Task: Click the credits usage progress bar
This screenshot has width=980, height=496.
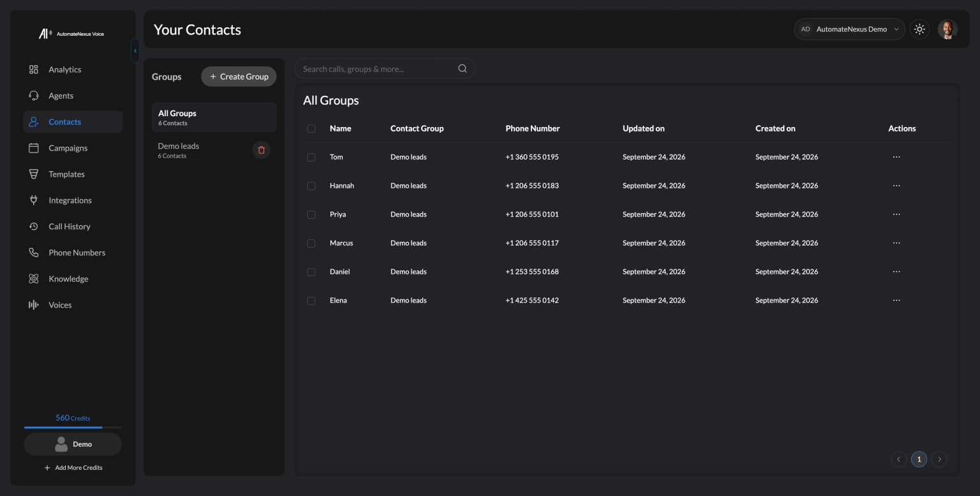Action: pos(73,427)
